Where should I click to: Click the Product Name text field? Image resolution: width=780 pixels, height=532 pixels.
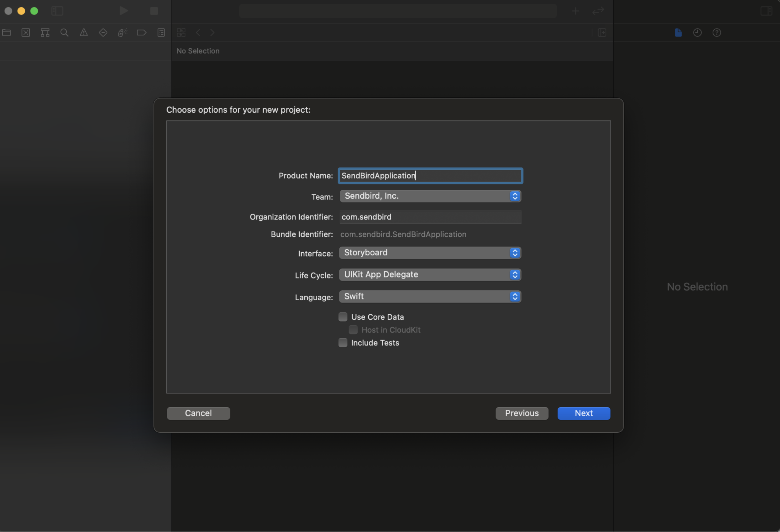pyautogui.click(x=430, y=175)
